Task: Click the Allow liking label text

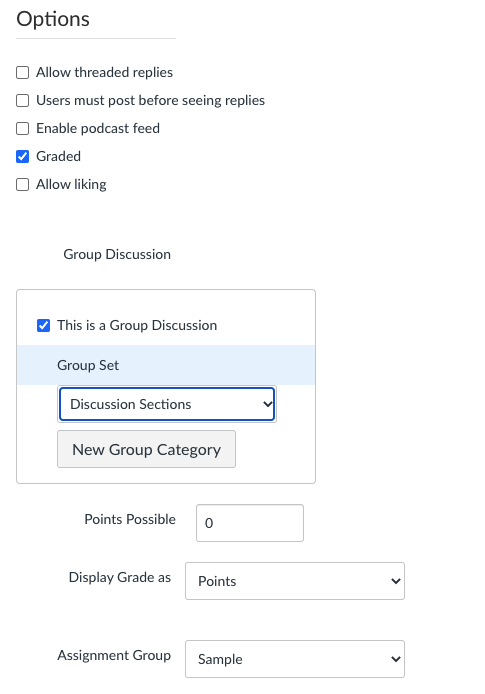Action: click(71, 184)
